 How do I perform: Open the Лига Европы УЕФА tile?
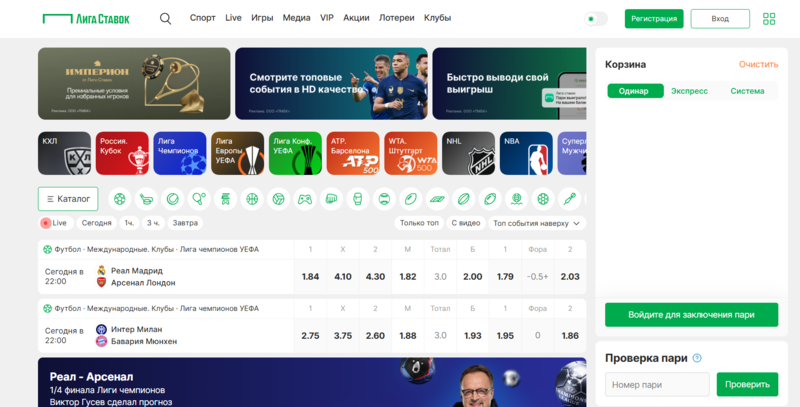click(x=237, y=154)
